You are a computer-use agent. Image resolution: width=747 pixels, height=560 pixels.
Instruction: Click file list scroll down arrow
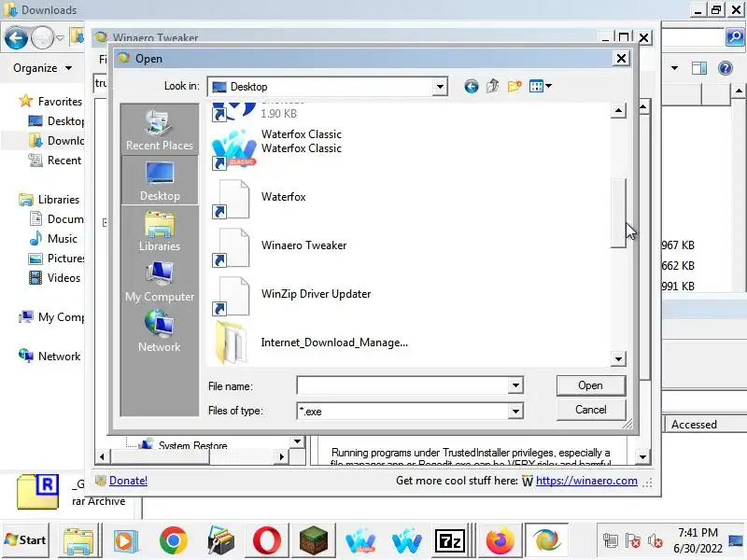pyautogui.click(x=618, y=359)
